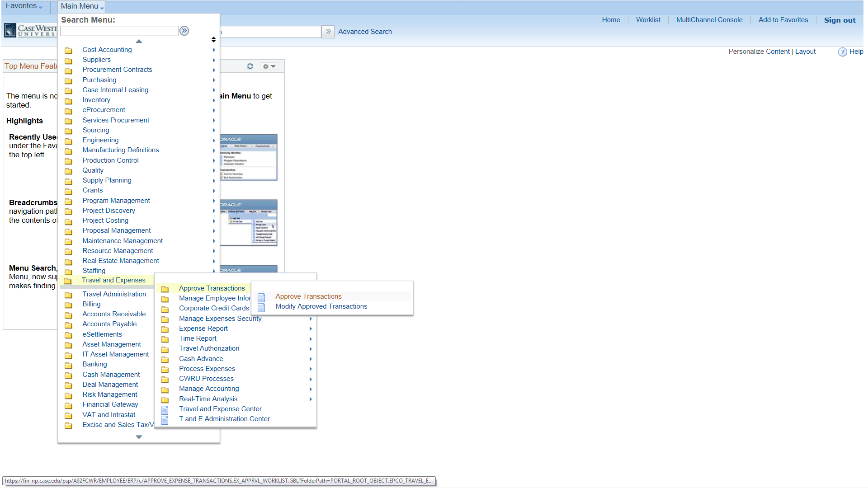Click the Billing folder icon

pyautogui.click(x=69, y=305)
